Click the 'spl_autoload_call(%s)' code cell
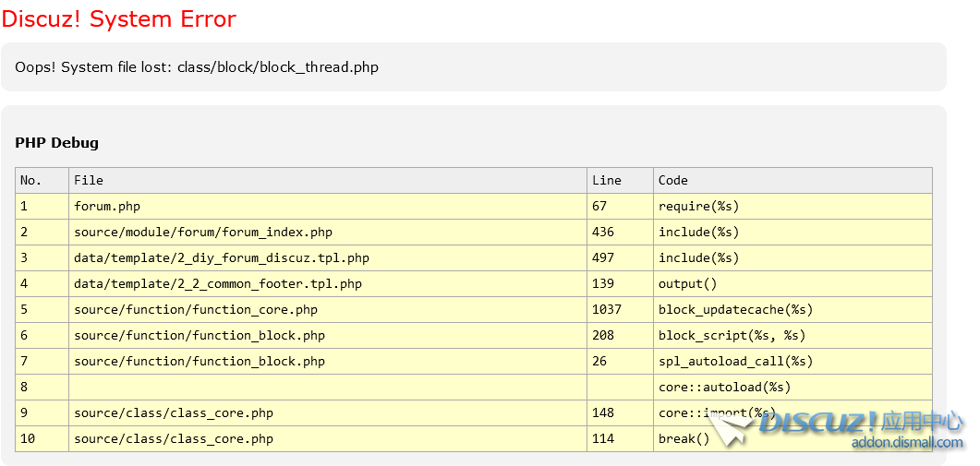980x466 pixels. tap(792, 361)
